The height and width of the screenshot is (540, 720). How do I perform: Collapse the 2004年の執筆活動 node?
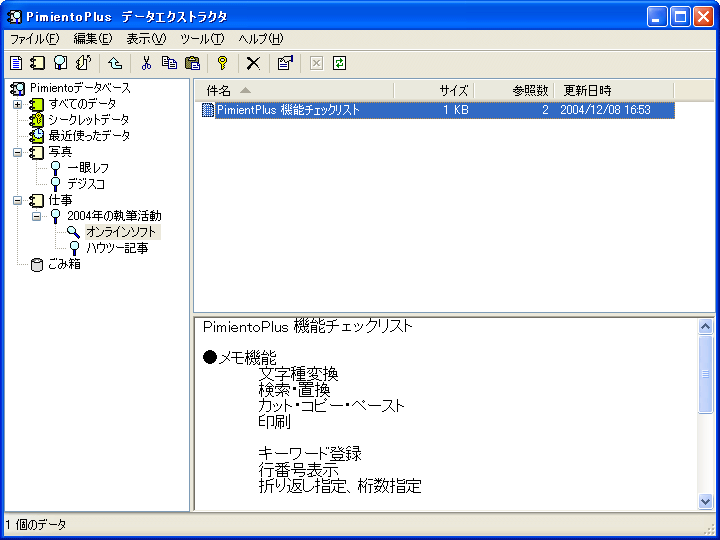click(x=37, y=216)
